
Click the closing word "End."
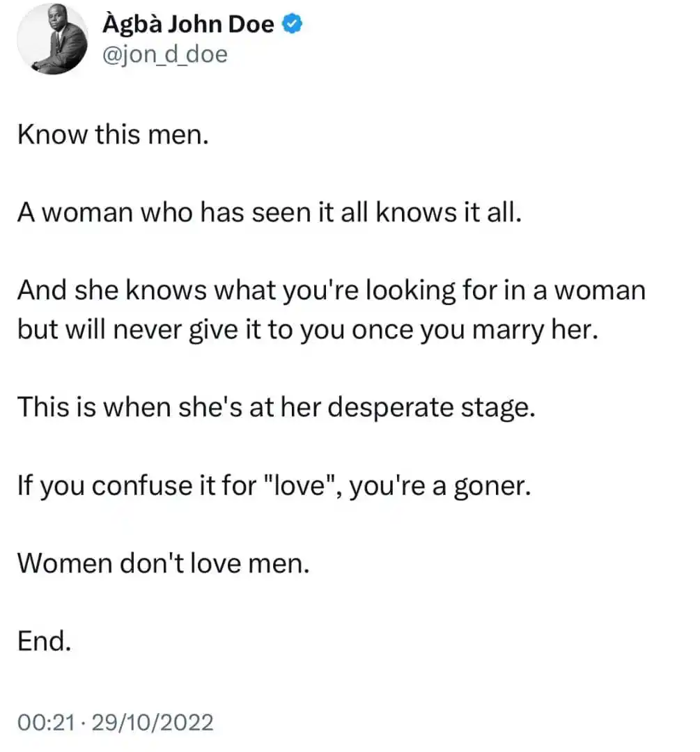[x=45, y=641]
